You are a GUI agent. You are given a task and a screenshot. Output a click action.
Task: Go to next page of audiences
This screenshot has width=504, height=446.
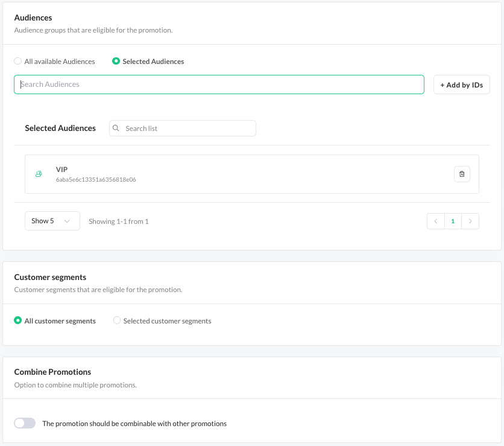tap(470, 221)
